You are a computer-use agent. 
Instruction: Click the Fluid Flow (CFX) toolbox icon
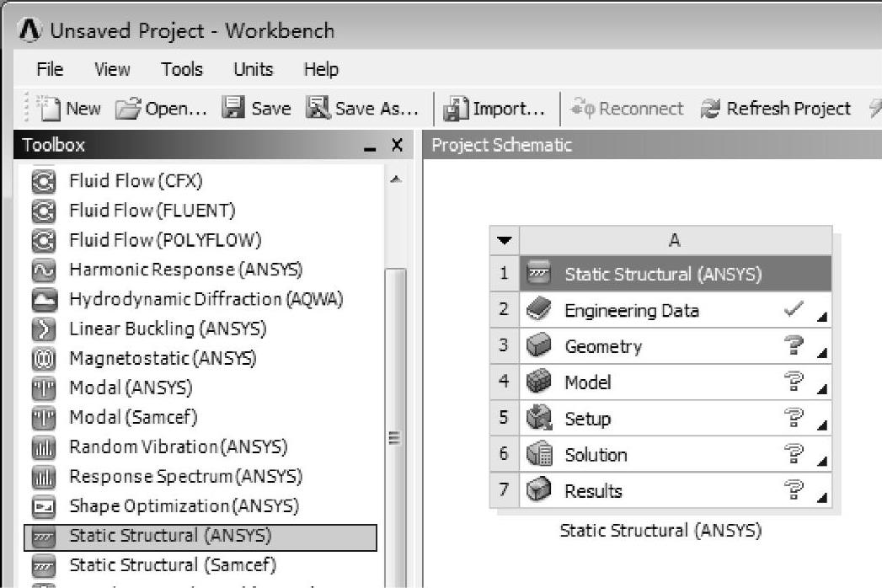[x=43, y=181]
